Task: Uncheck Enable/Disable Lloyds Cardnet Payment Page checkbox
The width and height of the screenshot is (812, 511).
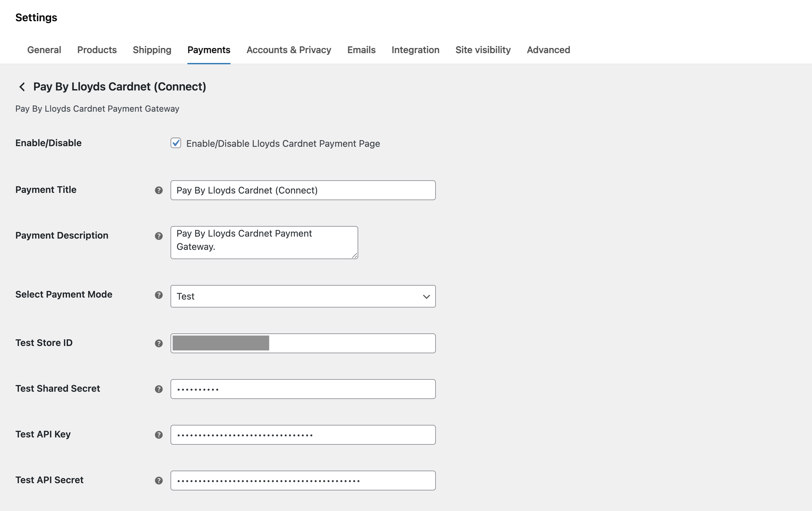Action: [176, 143]
